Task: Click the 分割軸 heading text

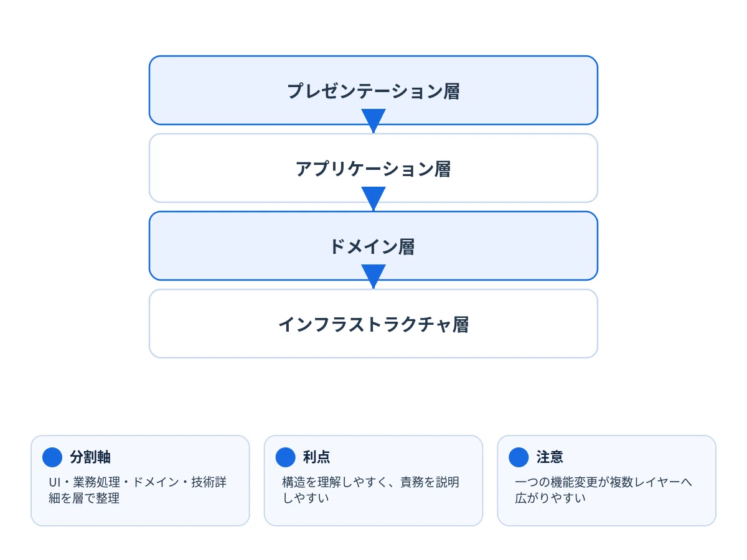Action: pyautogui.click(x=90, y=457)
